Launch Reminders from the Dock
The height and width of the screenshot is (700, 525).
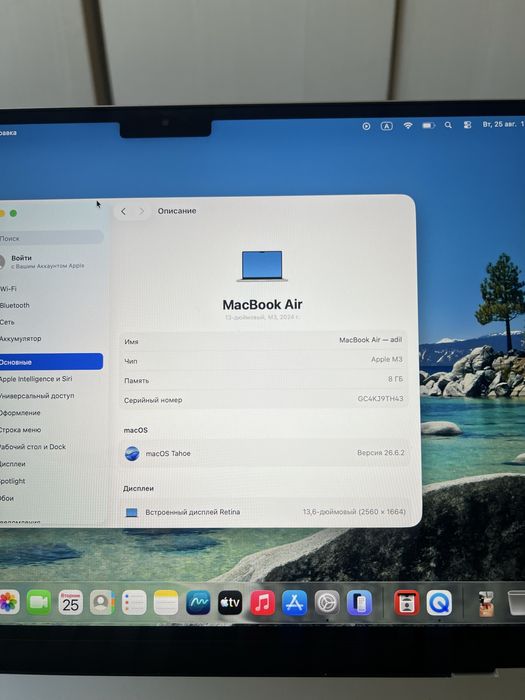pos(134,602)
